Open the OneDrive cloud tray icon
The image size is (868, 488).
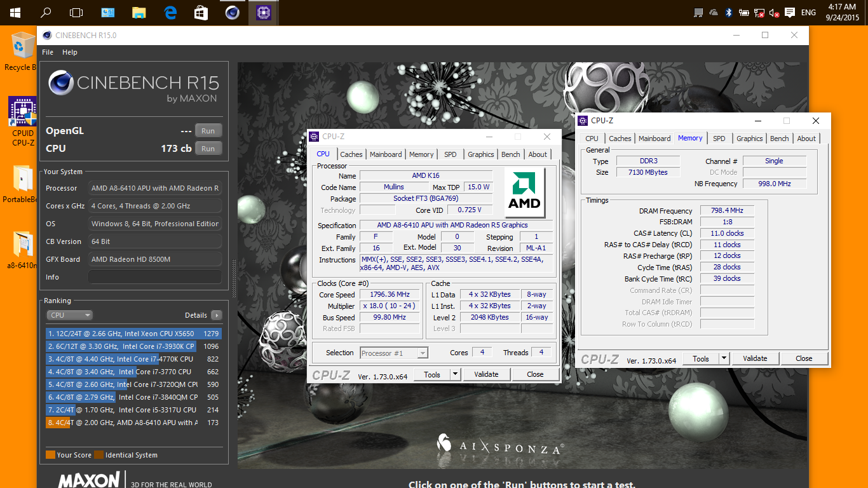coord(714,13)
